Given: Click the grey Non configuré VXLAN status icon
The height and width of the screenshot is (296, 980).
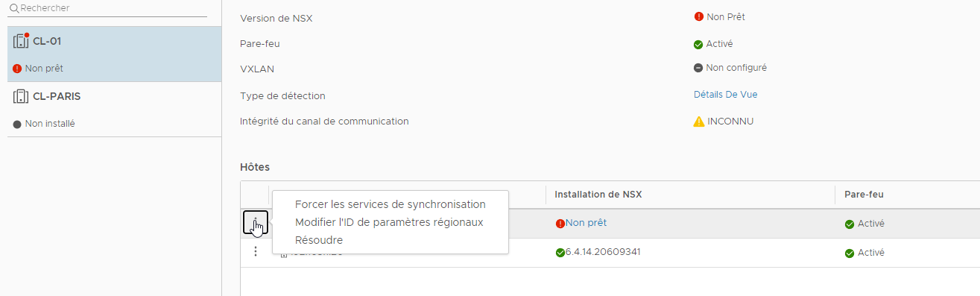Looking at the screenshot, I should pos(698,68).
